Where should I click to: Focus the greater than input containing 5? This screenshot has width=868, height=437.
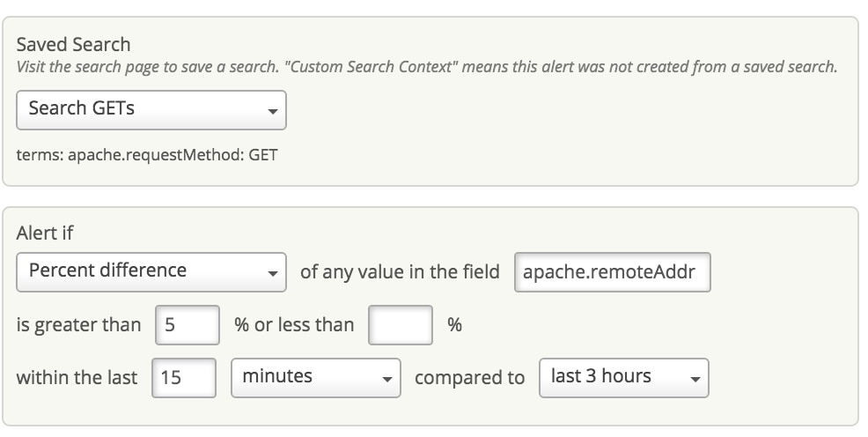pos(187,324)
